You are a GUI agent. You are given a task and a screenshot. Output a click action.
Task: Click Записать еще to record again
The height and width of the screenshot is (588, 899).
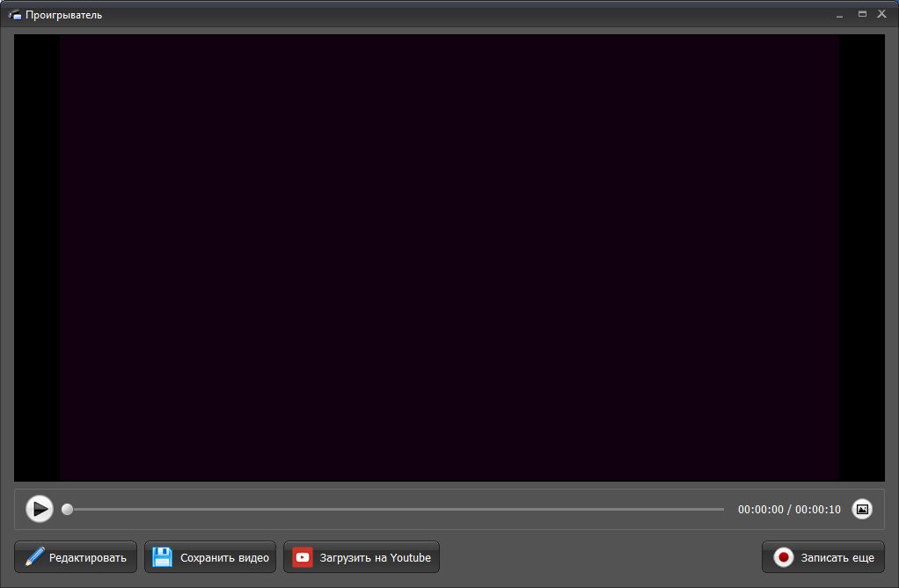point(822,557)
